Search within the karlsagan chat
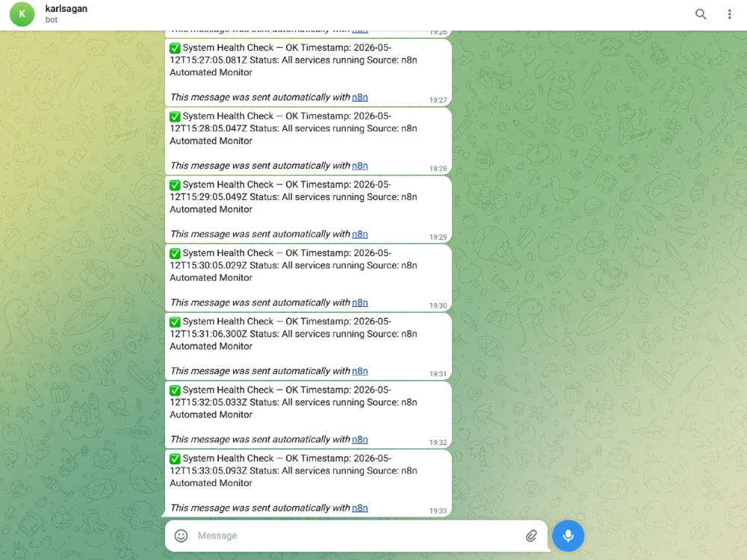This screenshot has width=747, height=560. (701, 14)
